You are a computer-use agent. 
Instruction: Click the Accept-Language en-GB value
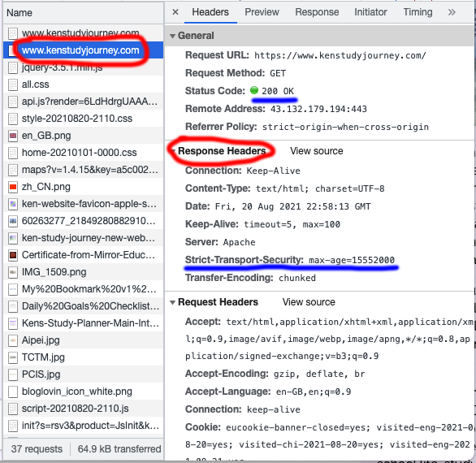tap(314, 392)
